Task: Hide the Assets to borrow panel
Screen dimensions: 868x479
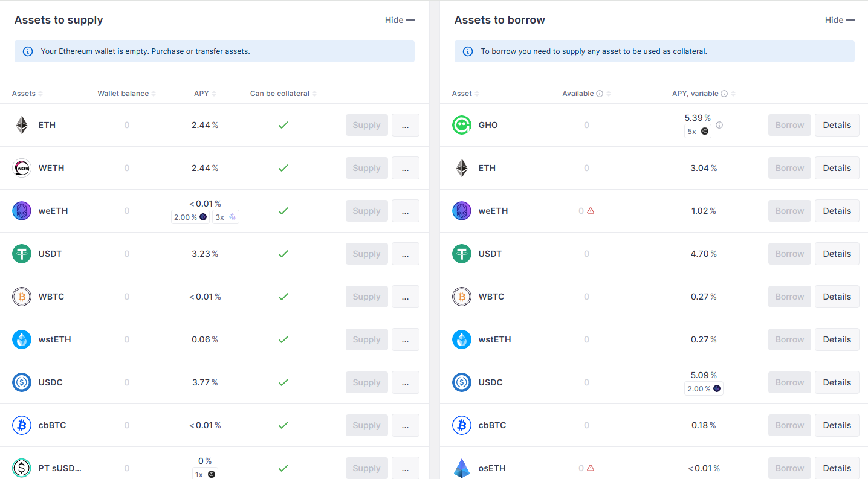Action: (840, 20)
